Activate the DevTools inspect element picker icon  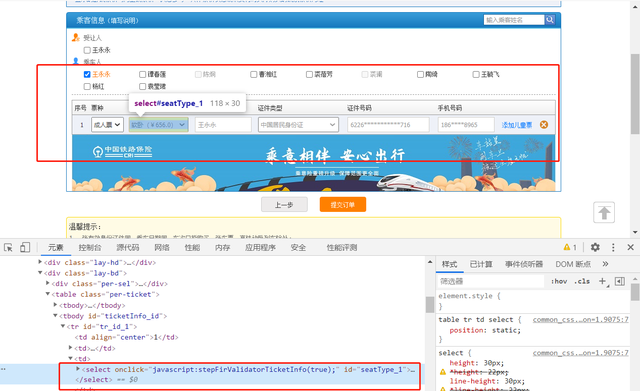point(8,247)
